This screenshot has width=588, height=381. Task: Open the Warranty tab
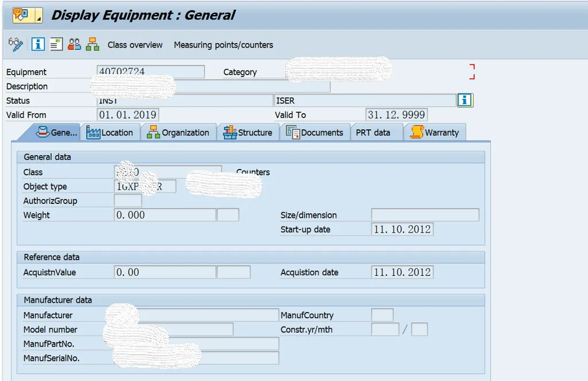(x=435, y=133)
